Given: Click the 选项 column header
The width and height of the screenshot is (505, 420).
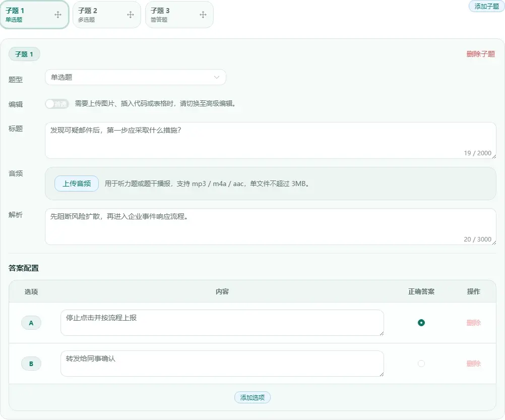Looking at the screenshot, I should (x=31, y=291).
